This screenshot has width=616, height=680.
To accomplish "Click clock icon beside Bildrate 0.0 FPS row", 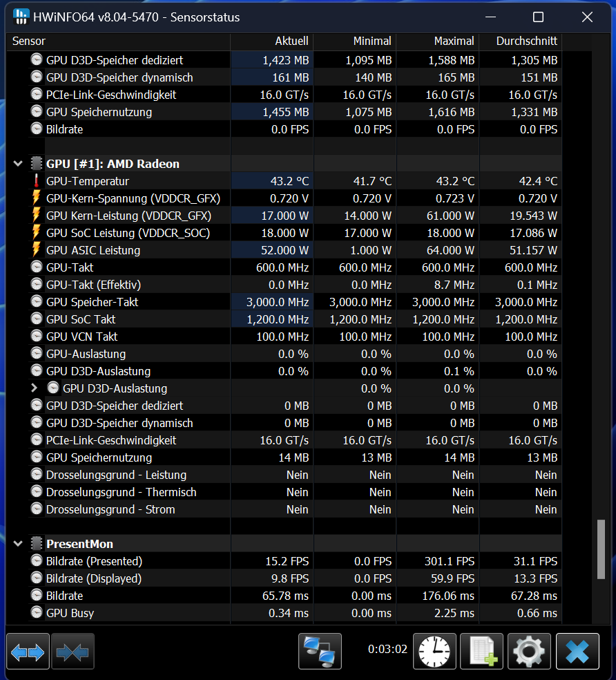I will click(x=37, y=129).
